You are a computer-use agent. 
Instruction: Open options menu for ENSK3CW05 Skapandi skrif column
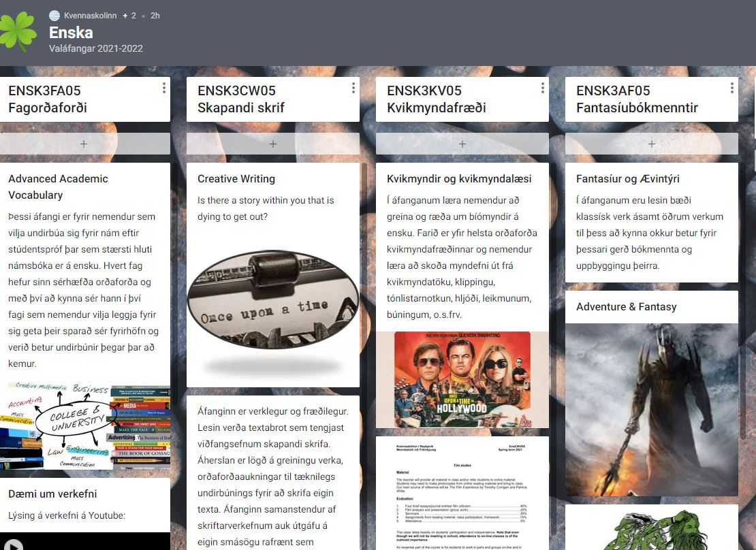pos(353,88)
